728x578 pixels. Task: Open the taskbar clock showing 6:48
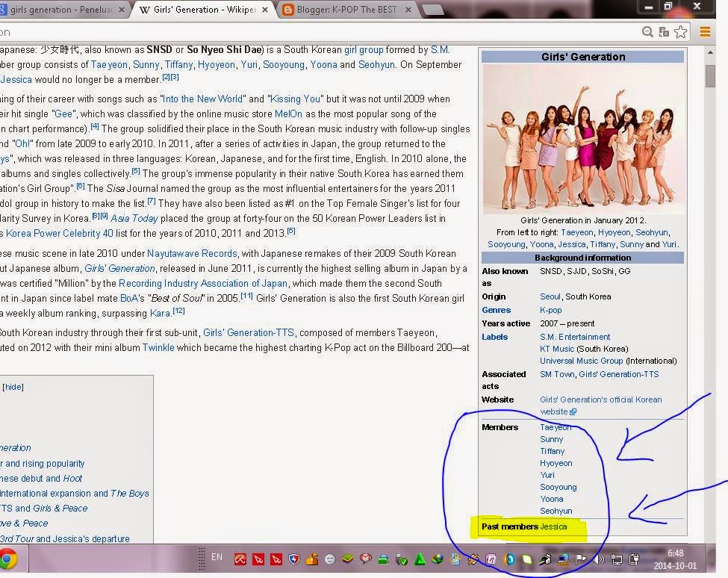coord(676,559)
